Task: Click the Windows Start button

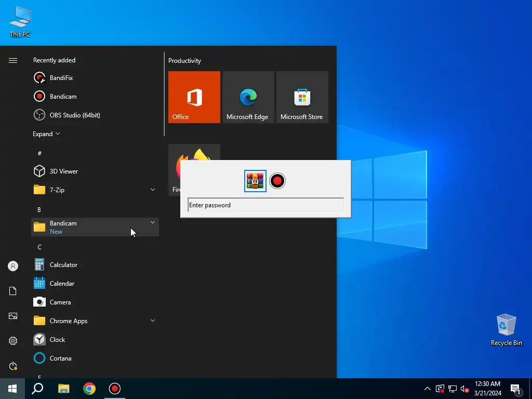Action: coord(12,389)
